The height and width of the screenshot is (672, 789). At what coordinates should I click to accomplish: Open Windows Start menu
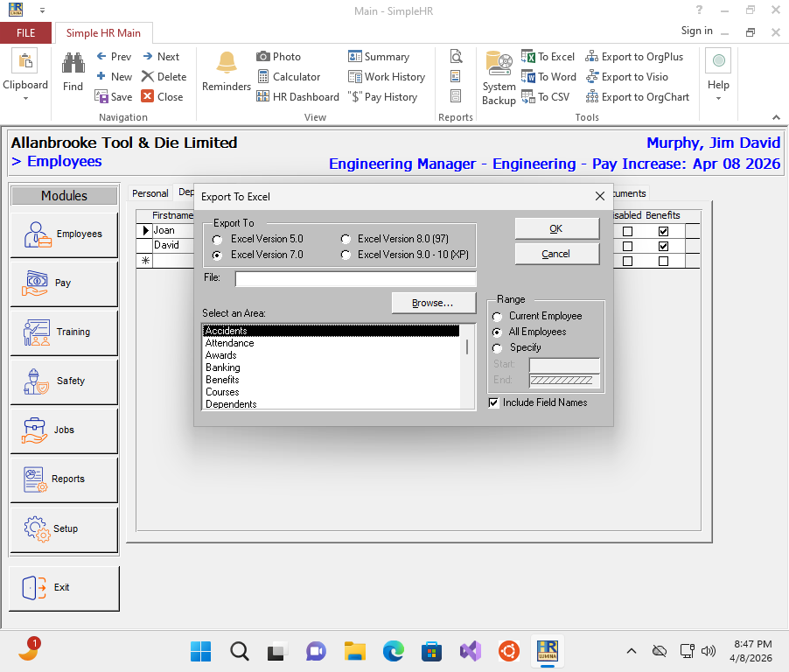tap(201, 651)
